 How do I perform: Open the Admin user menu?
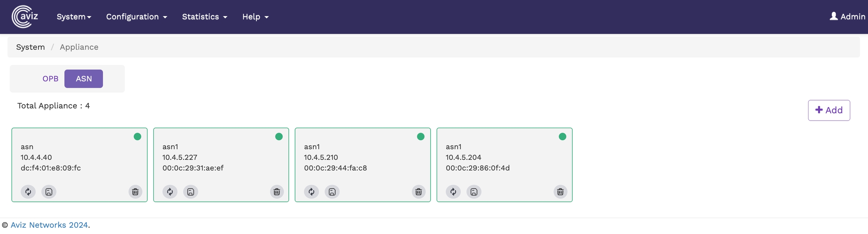[x=847, y=17]
